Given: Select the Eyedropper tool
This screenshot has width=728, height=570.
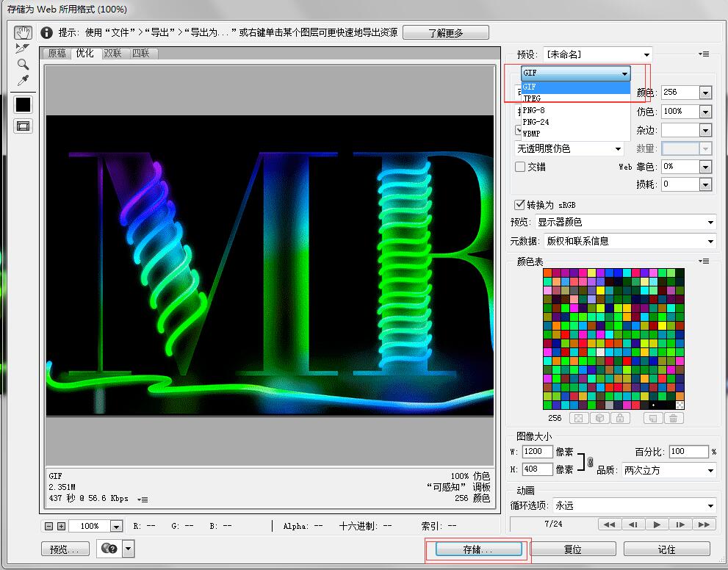Looking at the screenshot, I should (x=23, y=80).
